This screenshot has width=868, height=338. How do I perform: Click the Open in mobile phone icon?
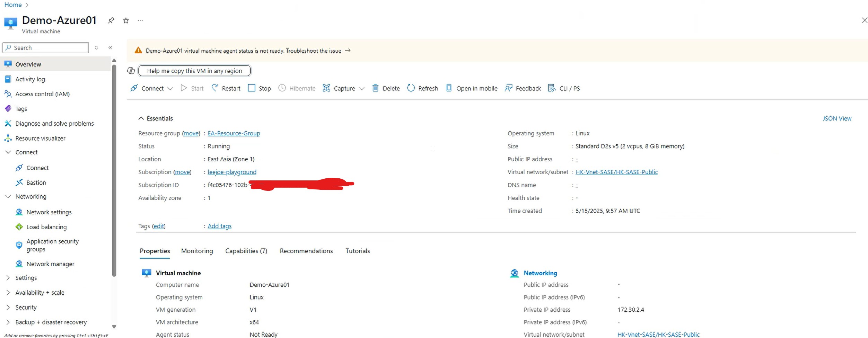[x=449, y=88]
